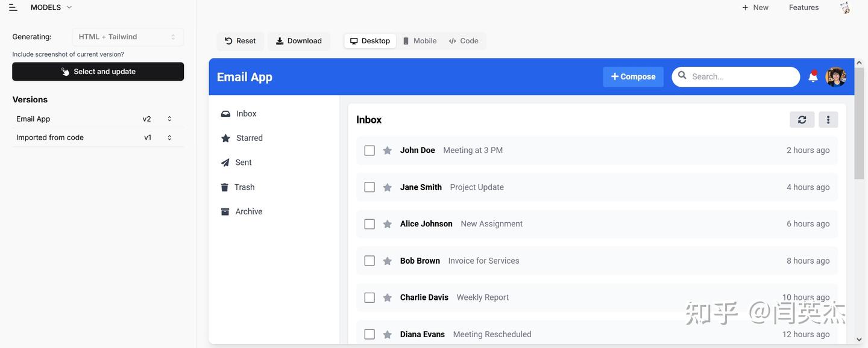Switch to the Code view tab
The height and width of the screenshot is (348, 868).
(x=464, y=41)
